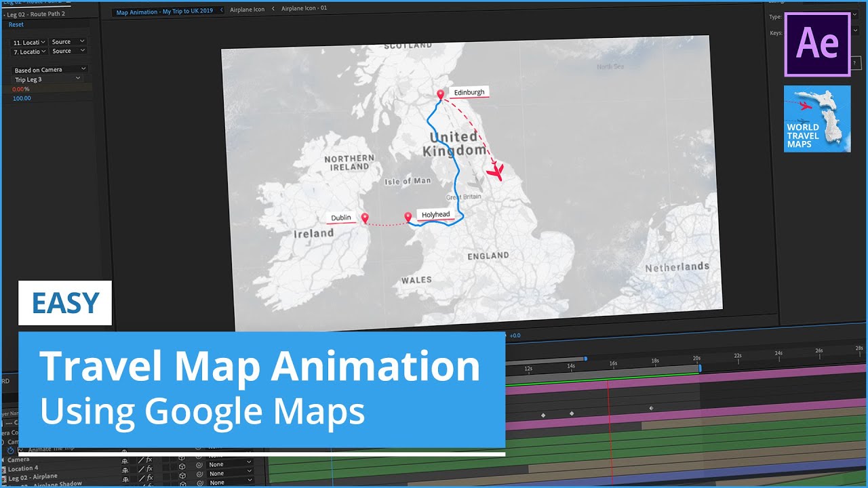
Task: Click the 'WALES' map text
Action: point(416,280)
